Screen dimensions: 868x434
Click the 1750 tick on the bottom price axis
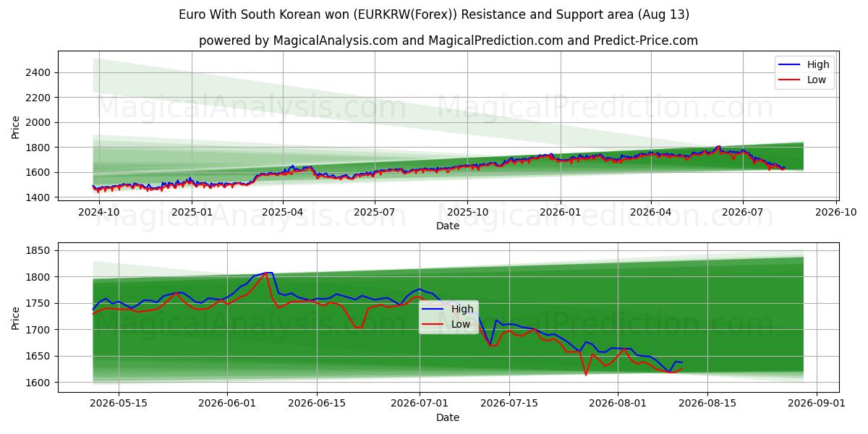coord(38,304)
